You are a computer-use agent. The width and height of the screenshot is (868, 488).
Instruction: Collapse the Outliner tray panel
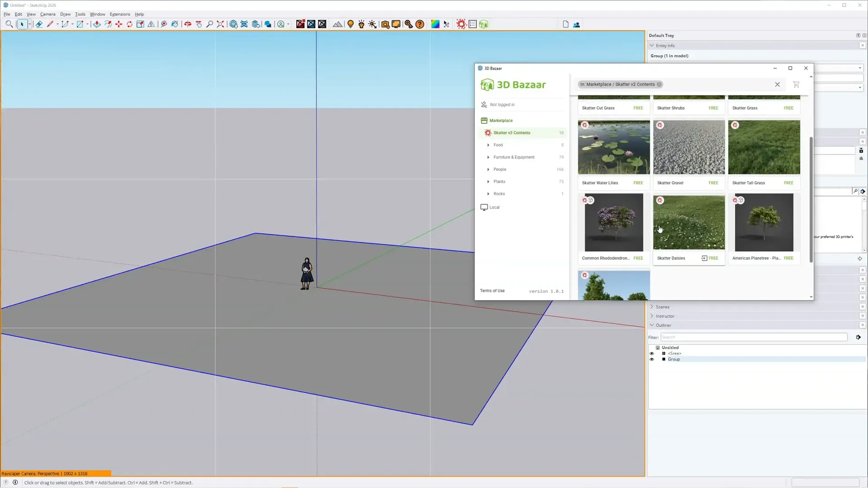point(651,325)
